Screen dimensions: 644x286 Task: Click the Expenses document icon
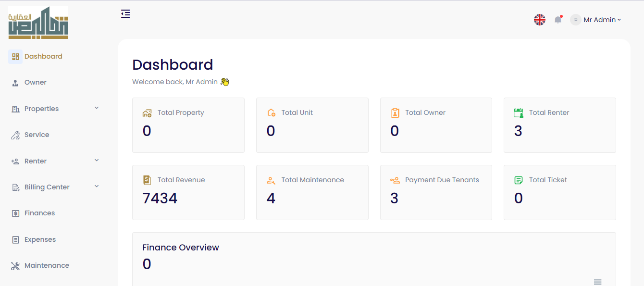click(15, 239)
